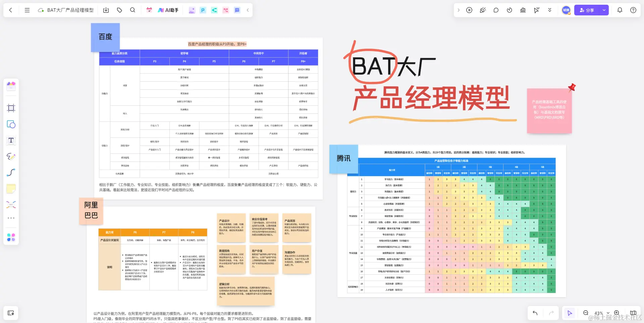The height and width of the screenshot is (323, 644).
Task: Open the help menu
Action: 633,10
